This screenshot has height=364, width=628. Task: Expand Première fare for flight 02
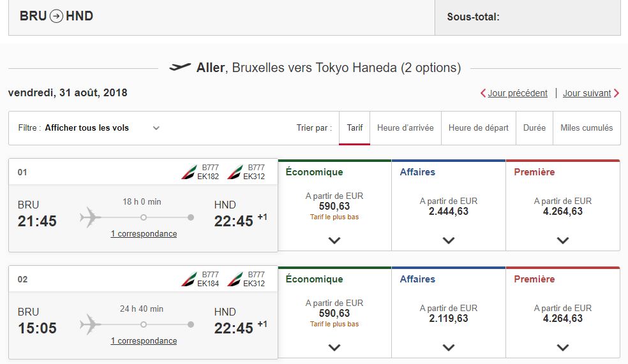pos(563,347)
